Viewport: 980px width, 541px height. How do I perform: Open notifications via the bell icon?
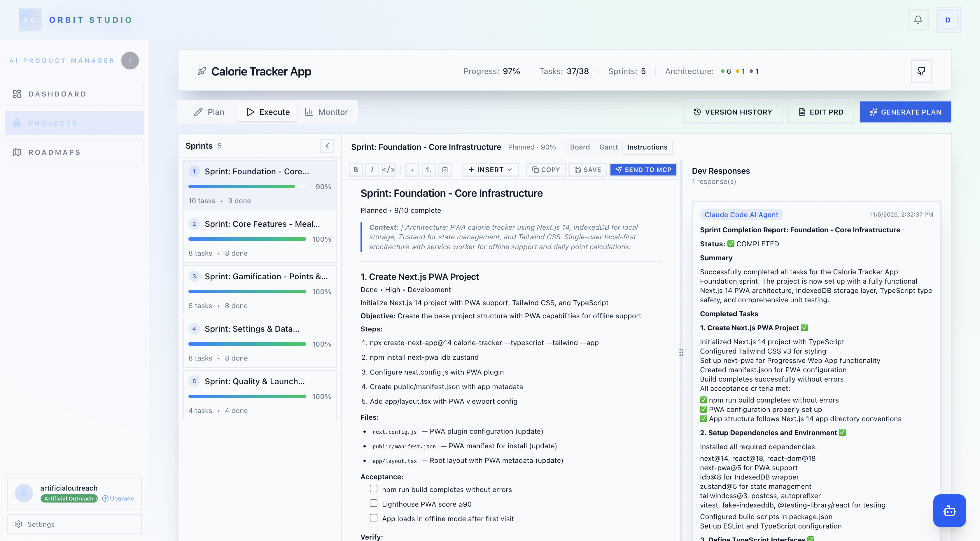coord(918,20)
